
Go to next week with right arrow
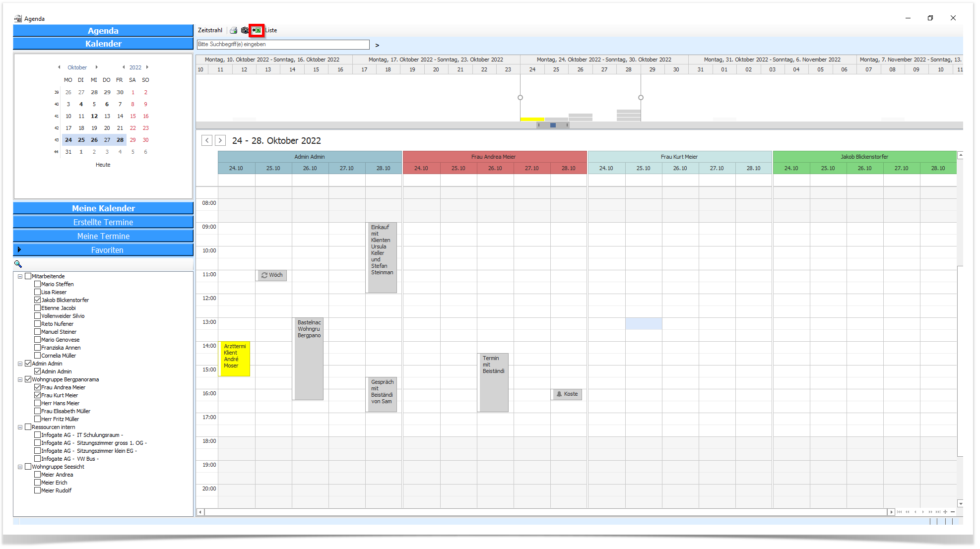(220, 140)
